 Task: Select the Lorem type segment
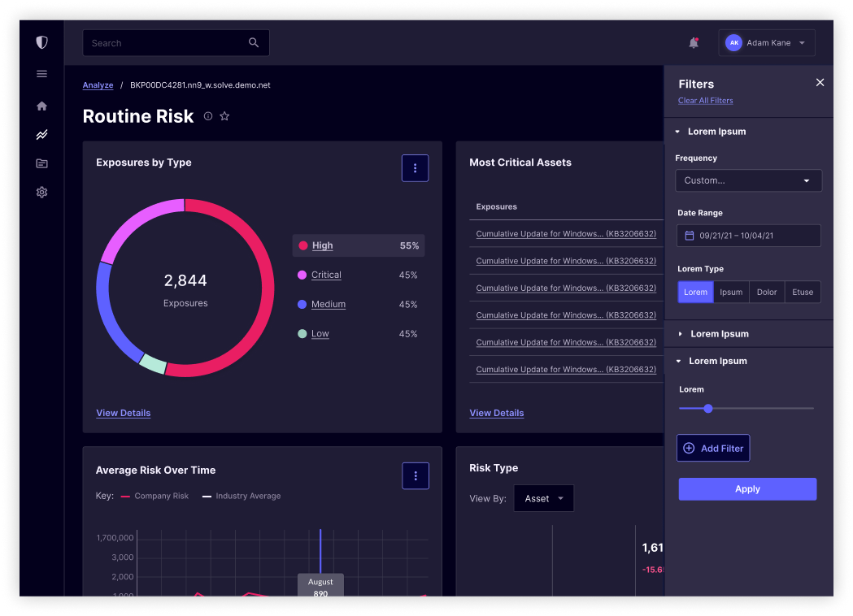(x=695, y=292)
